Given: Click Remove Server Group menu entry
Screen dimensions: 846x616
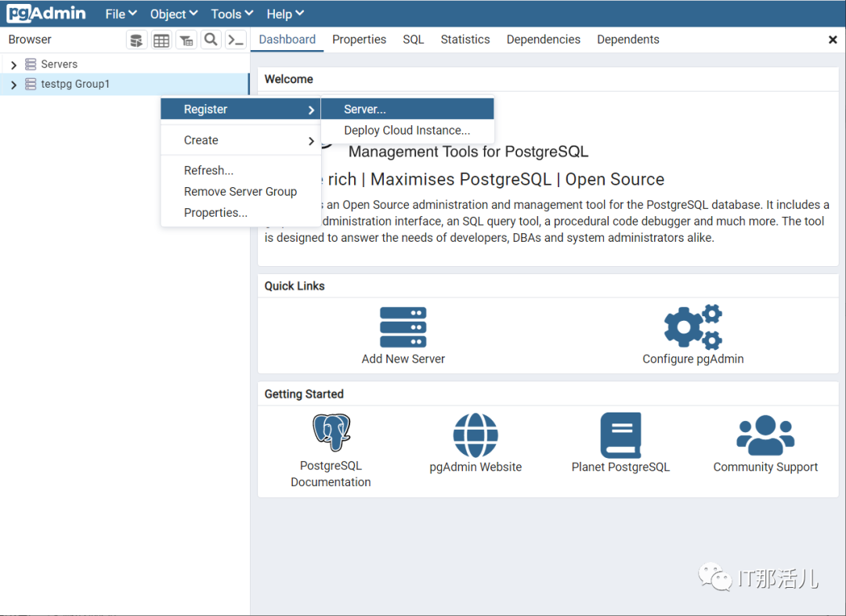Looking at the screenshot, I should coord(240,191).
